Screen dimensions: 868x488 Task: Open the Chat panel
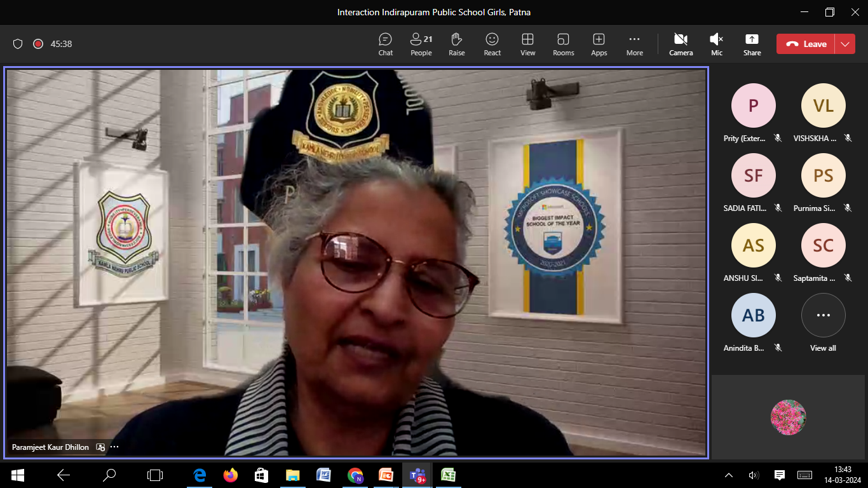pyautogui.click(x=386, y=44)
